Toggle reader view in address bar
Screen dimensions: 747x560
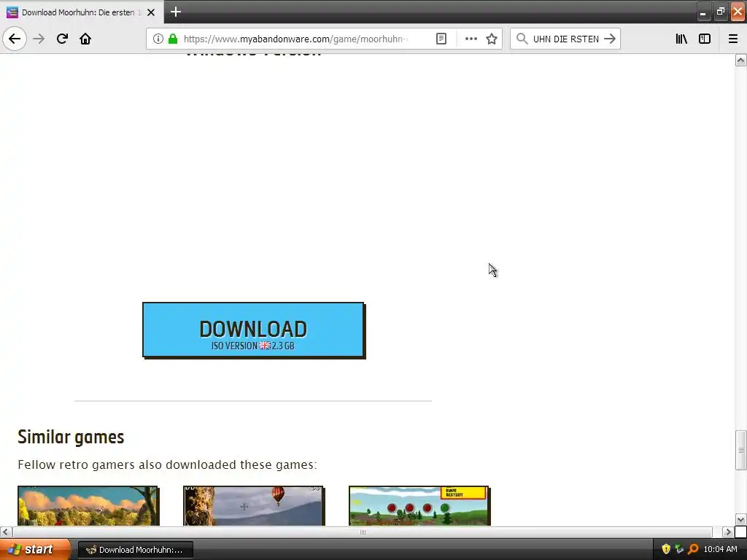pyautogui.click(x=441, y=39)
